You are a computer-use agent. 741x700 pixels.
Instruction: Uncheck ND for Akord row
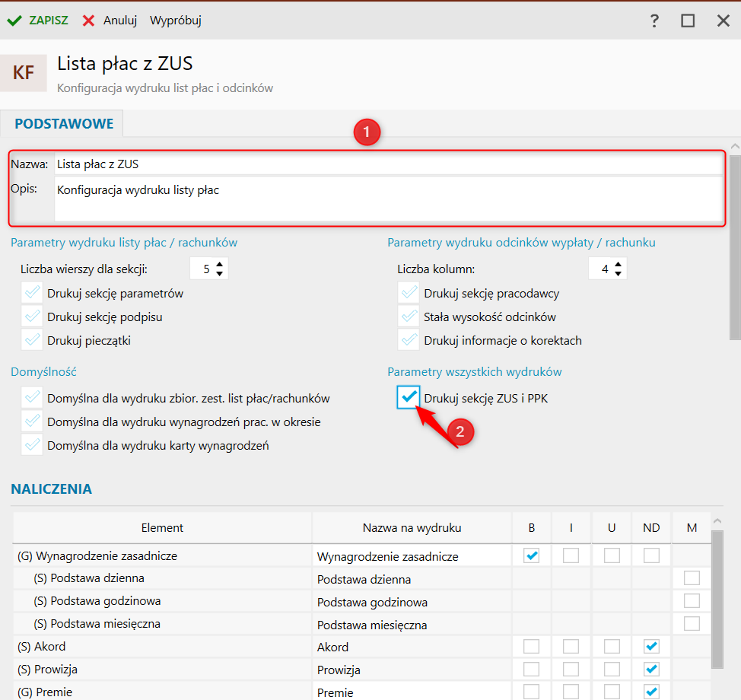click(x=651, y=646)
